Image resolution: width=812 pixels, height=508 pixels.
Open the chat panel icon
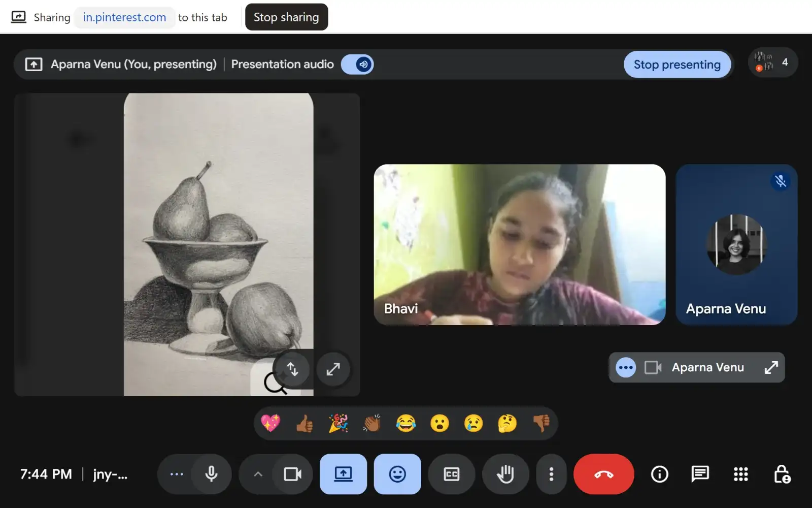[x=700, y=474]
